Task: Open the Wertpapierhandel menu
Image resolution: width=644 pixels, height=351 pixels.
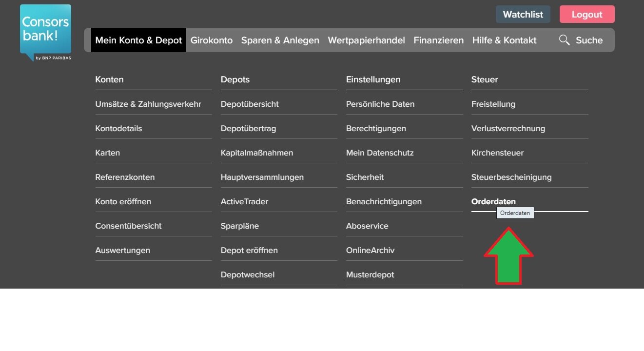Action: pos(367,40)
